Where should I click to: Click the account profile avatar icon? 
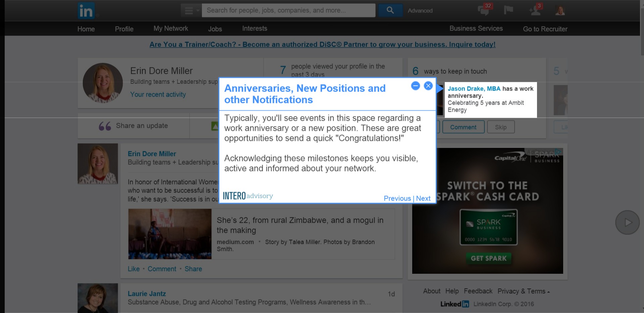[560, 10]
